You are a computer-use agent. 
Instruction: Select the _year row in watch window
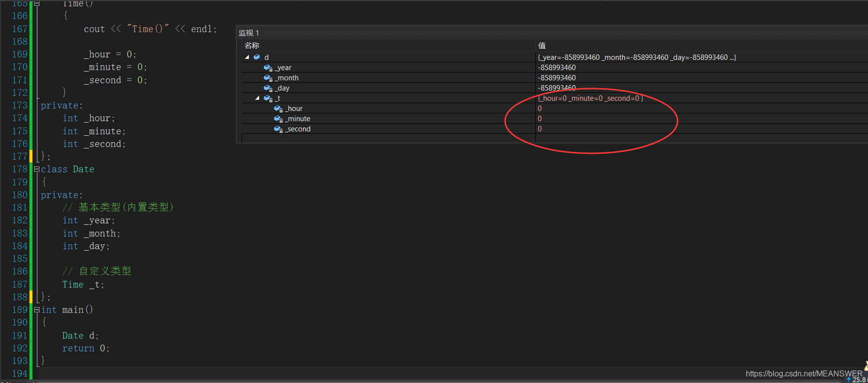click(555, 68)
